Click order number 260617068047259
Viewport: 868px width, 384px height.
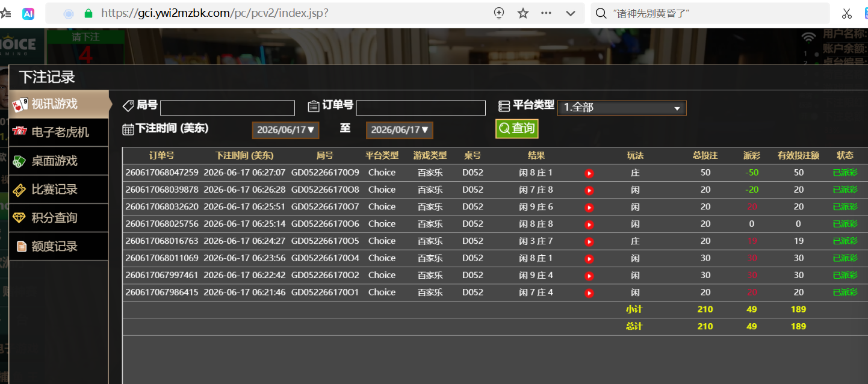pyautogui.click(x=162, y=173)
